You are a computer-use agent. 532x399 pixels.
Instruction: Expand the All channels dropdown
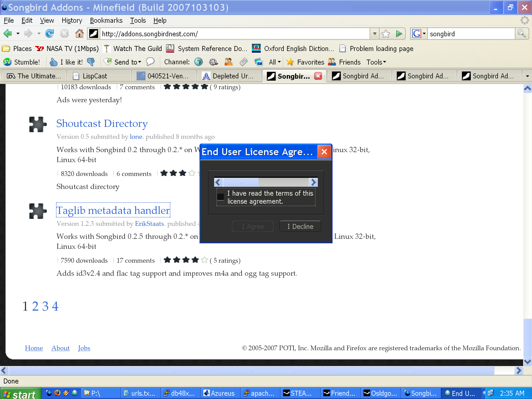tap(275, 62)
